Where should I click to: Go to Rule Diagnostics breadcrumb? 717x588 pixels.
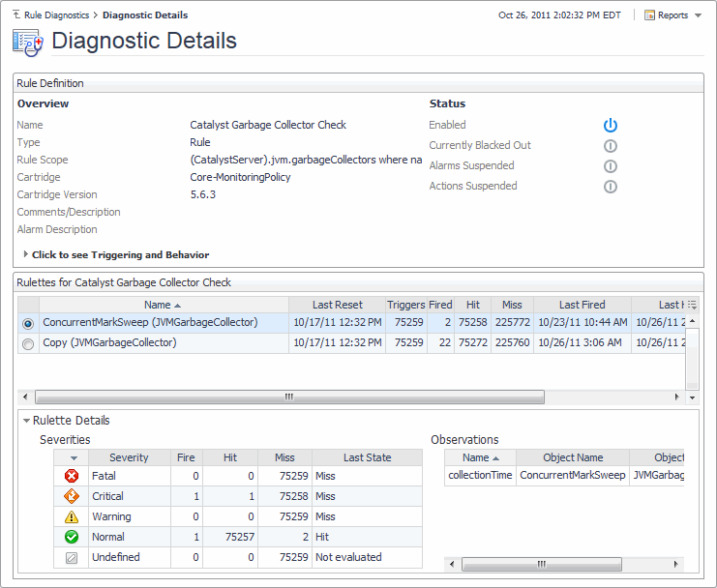click(55, 15)
